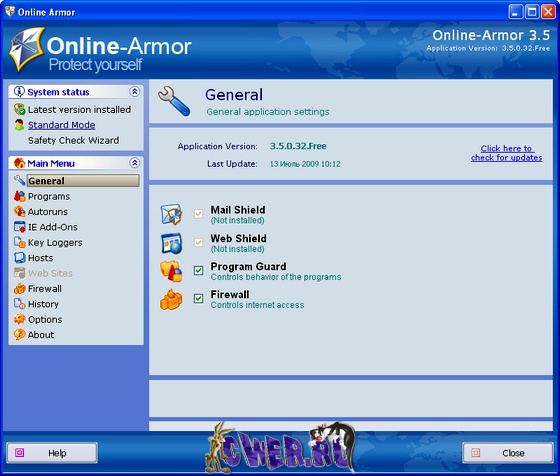This screenshot has height=476, width=560.
Task: Click the Online-Armor shield logo
Action: coord(27,49)
